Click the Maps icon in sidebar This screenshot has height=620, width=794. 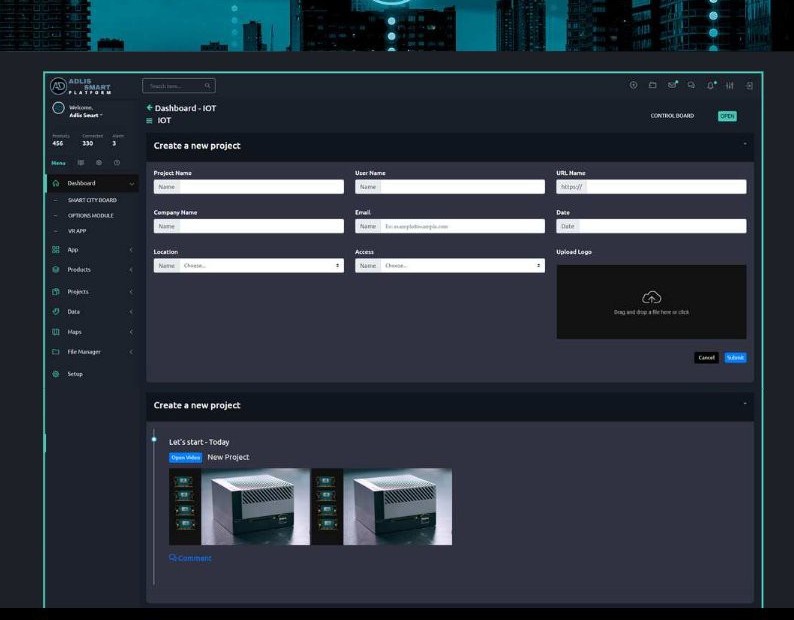tap(56, 332)
